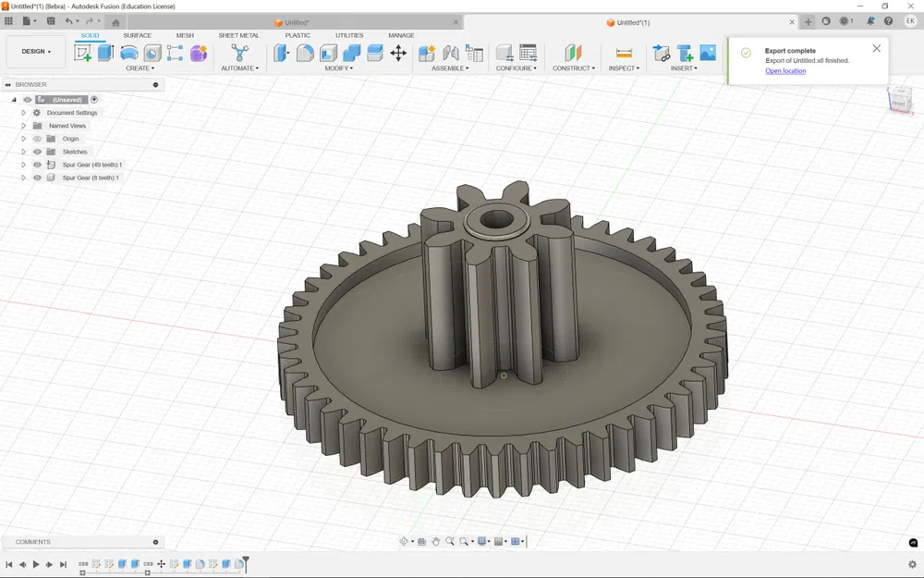Screen dimensions: 924x578
Task: Click the Open location link in export notification
Action: click(x=784, y=70)
